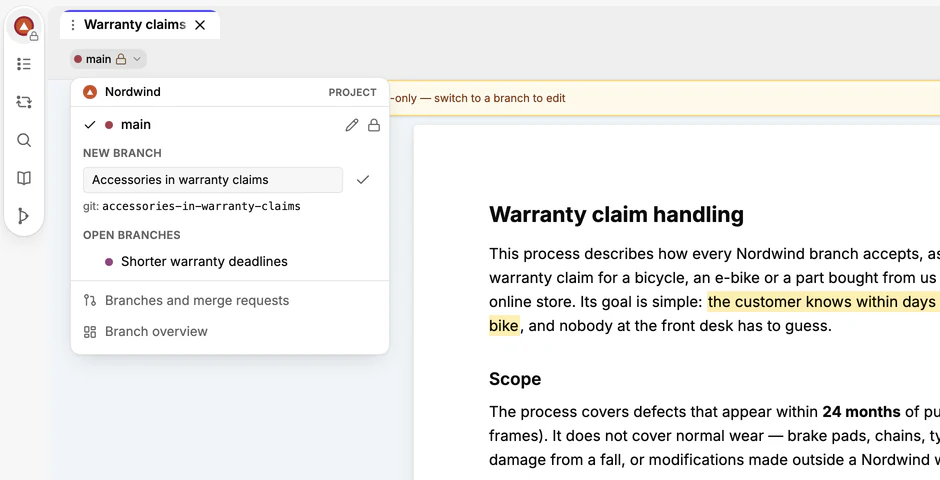Viewport: 940px width, 480px height.
Task: Open Branch overview
Action: (x=230, y=331)
